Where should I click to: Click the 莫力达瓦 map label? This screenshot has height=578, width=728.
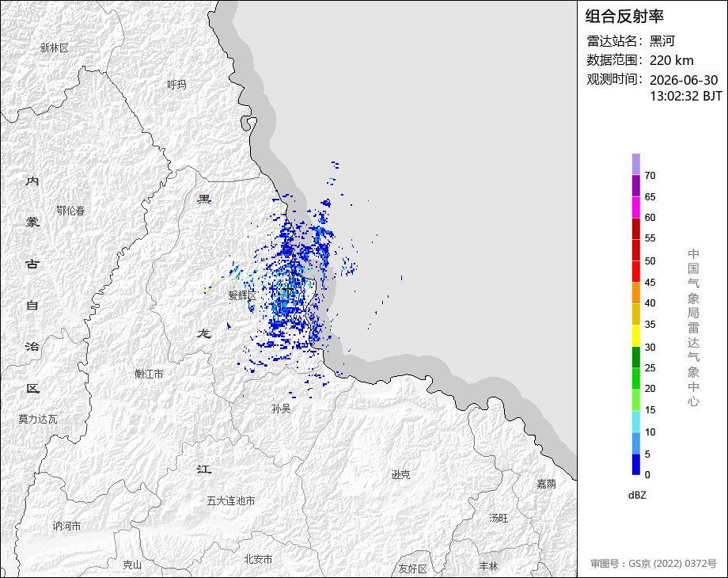click(x=38, y=419)
